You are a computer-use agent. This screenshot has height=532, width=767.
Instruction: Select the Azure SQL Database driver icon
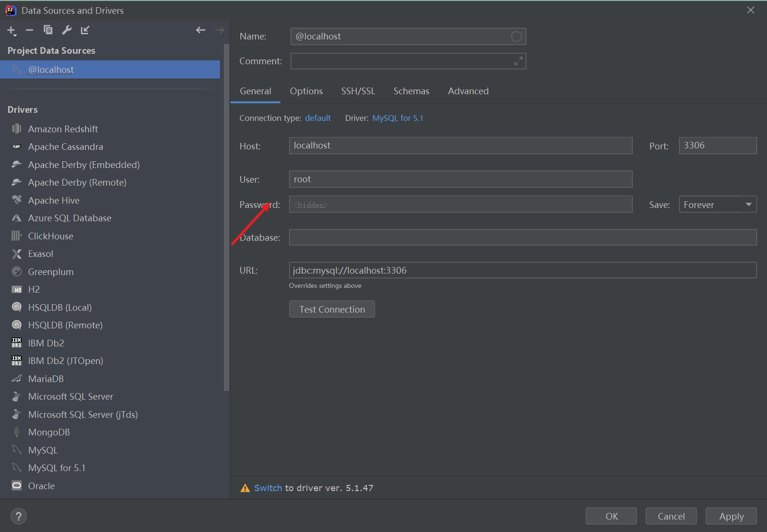[x=17, y=218]
